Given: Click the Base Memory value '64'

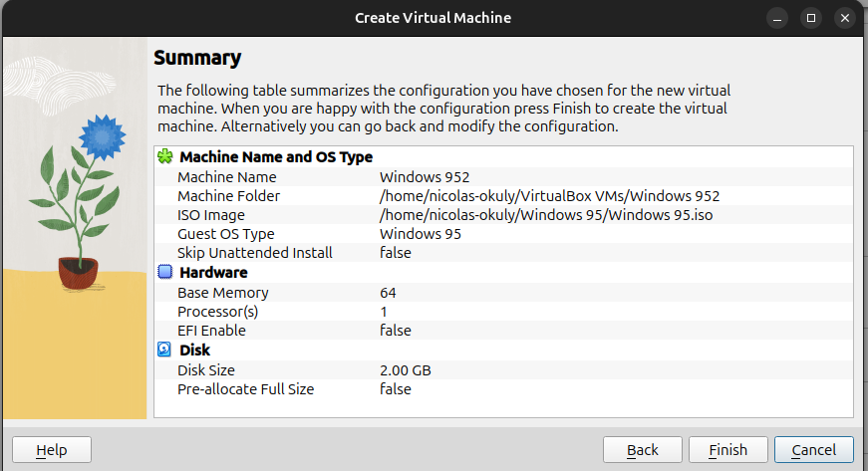Looking at the screenshot, I should [x=388, y=293].
